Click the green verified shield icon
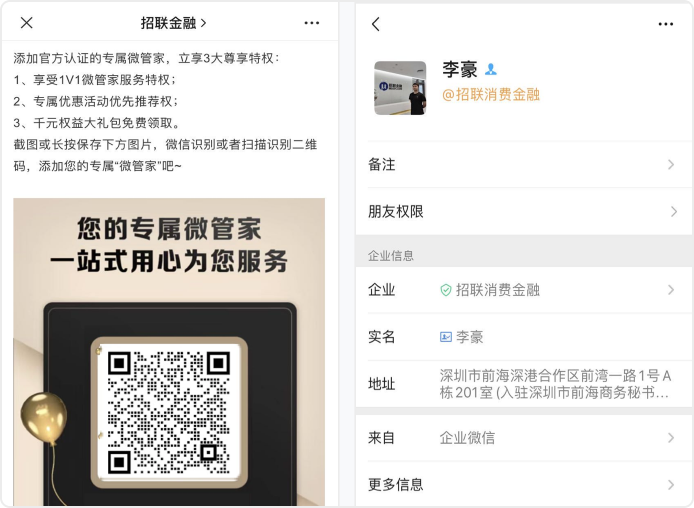This screenshot has width=694, height=508. (446, 290)
